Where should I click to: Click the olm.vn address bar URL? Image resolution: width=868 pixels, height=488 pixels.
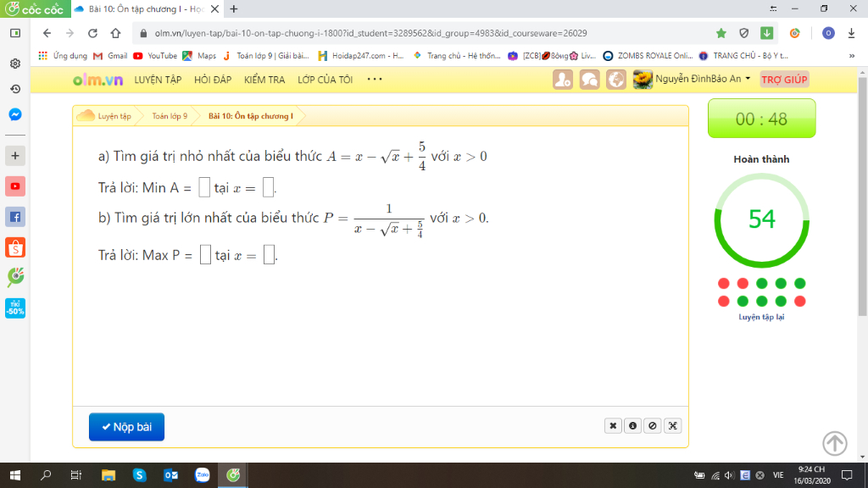coord(371,33)
